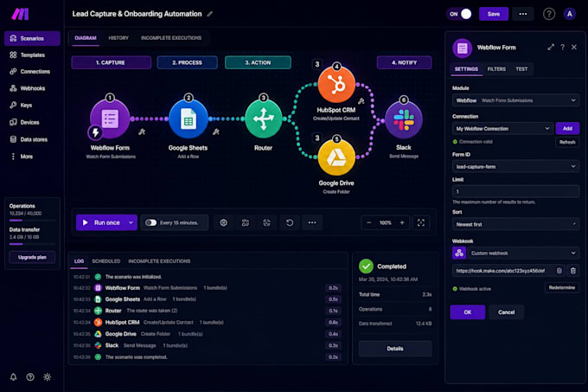This screenshot has height=392, width=588.
Task: Select the Webflow Form module node
Action: click(x=110, y=119)
